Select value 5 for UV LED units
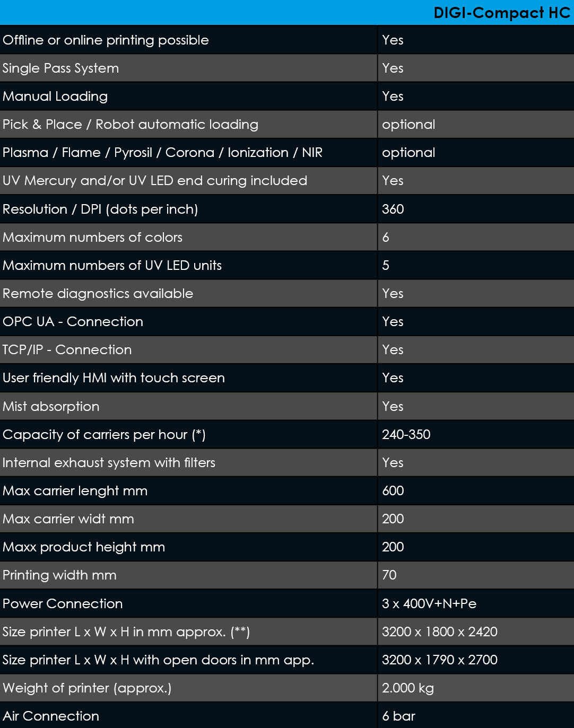The image size is (574, 728). (386, 265)
